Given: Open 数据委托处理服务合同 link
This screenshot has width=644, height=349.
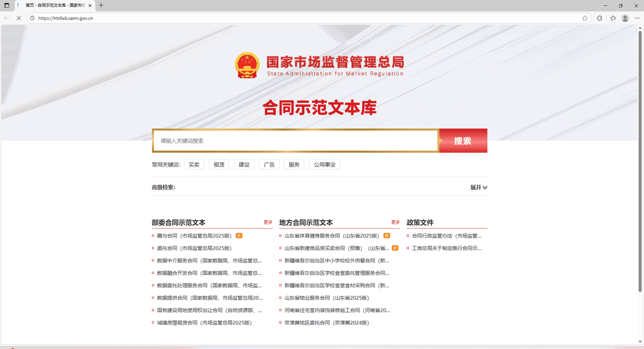Looking at the screenshot, I should click(210, 286).
